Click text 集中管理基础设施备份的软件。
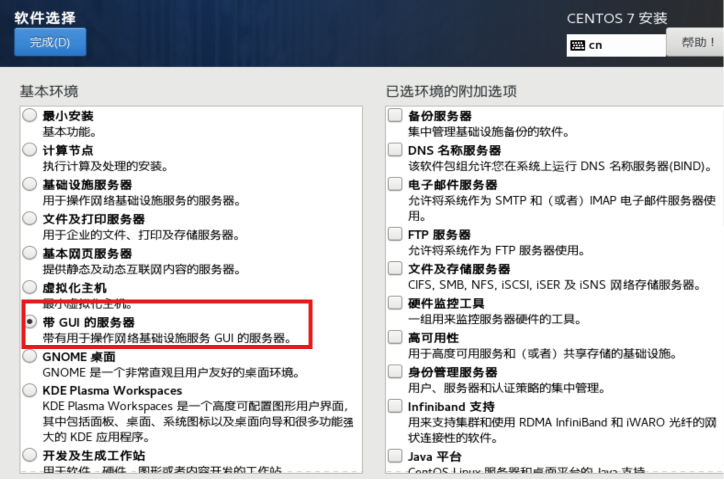The height and width of the screenshot is (480, 724). [489, 132]
